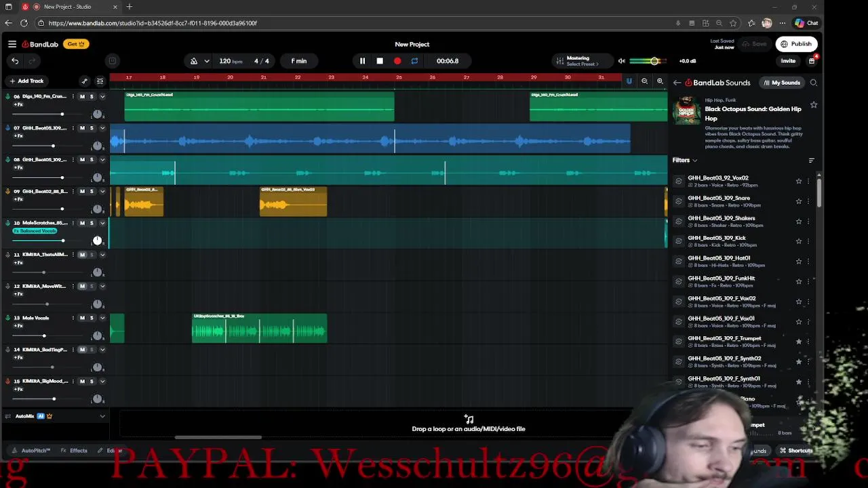The width and height of the screenshot is (868, 488).
Task: Solo track 07 GHH_Beat05_109
Action: pos(92,128)
